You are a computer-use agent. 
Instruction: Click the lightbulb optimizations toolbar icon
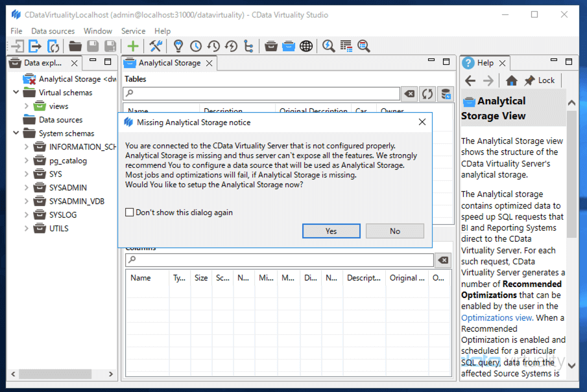coord(178,46)
